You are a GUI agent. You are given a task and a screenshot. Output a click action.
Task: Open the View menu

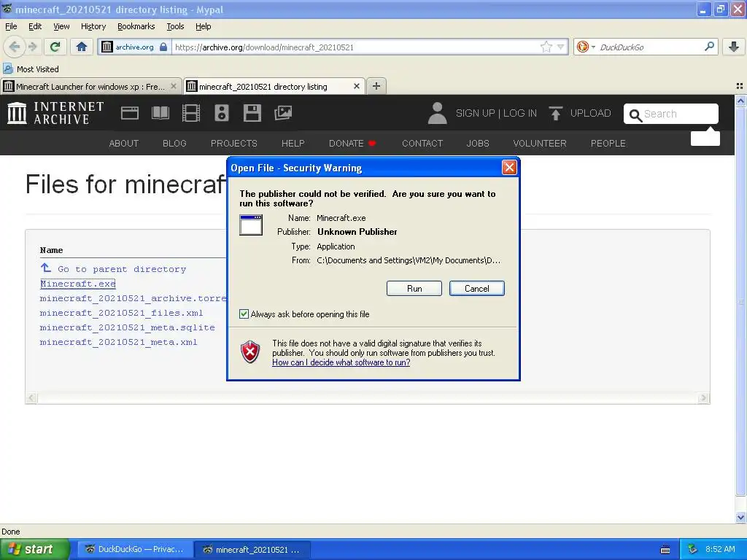point(61,26)
